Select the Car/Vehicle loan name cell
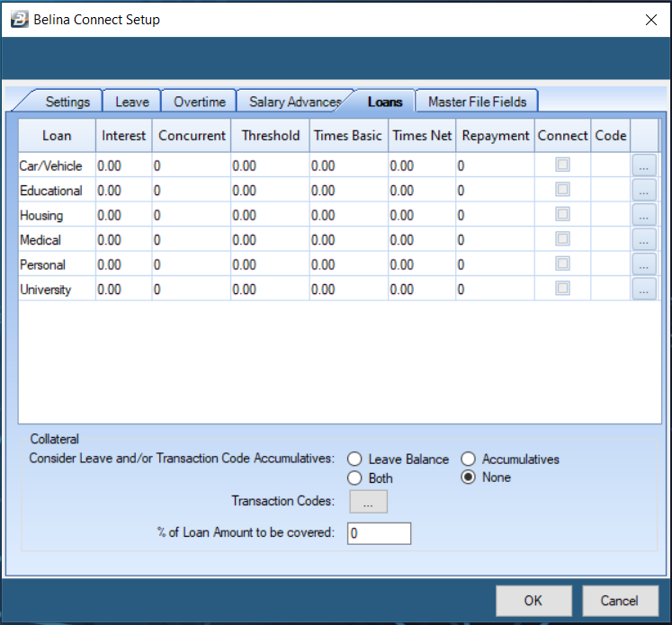672x625 pixels. 57,165
